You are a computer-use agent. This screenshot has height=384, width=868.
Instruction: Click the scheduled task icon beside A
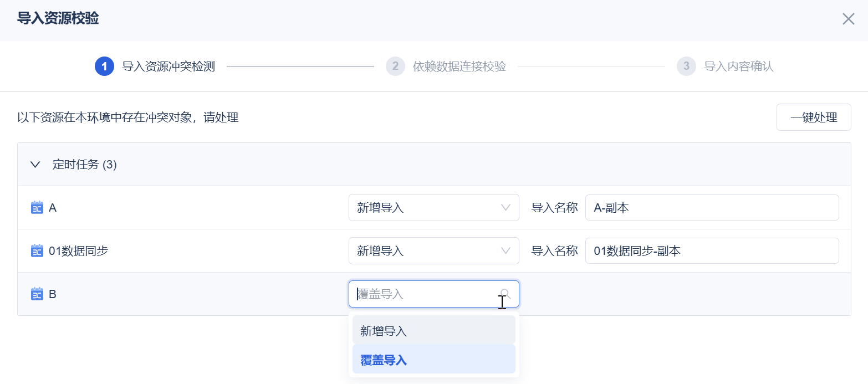coord(37,208)
